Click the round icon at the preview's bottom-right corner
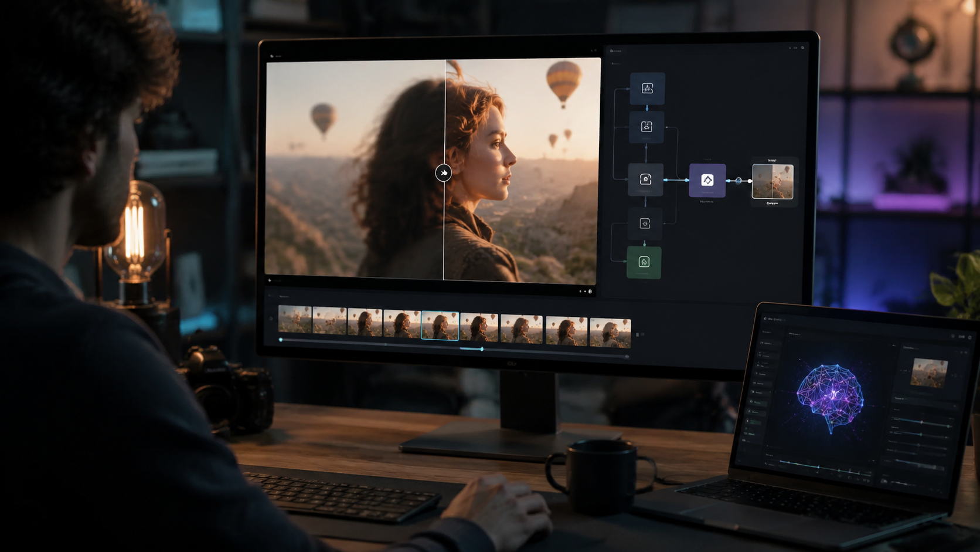Image resolution: width=980 pixels, height=552 pixels. click(590, 291)
